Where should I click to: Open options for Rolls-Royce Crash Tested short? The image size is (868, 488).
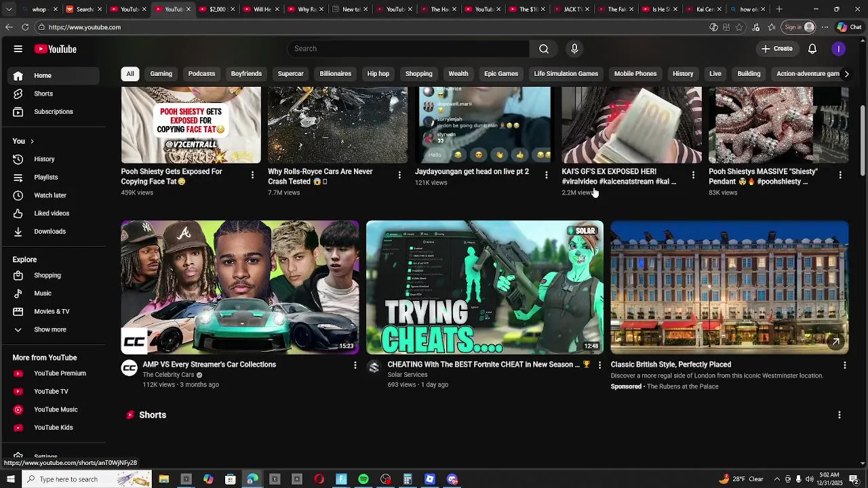pyautogui.click(x=399, y=175)
